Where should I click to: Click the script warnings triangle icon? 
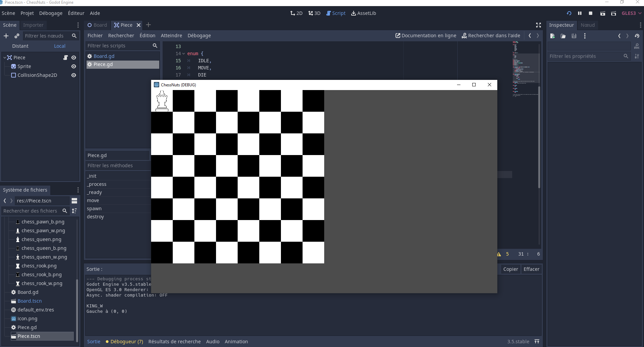(x=499, y=254)
